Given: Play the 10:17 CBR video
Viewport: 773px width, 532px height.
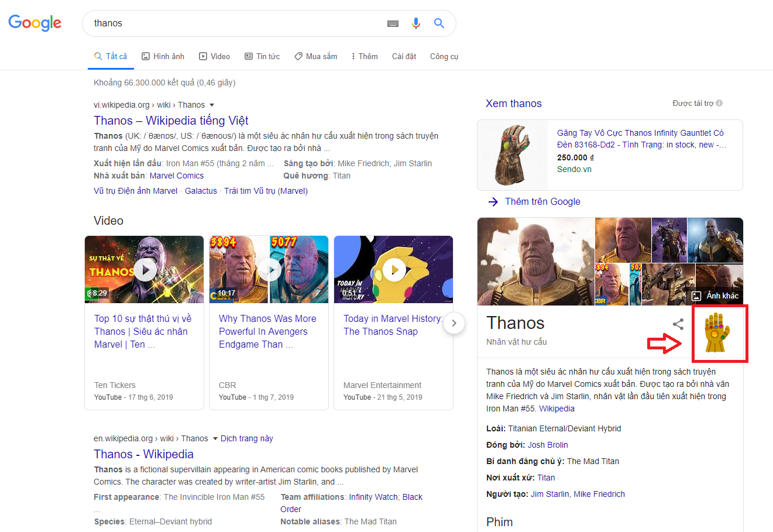Looking at the screenshot, I should tap(269, 269).
